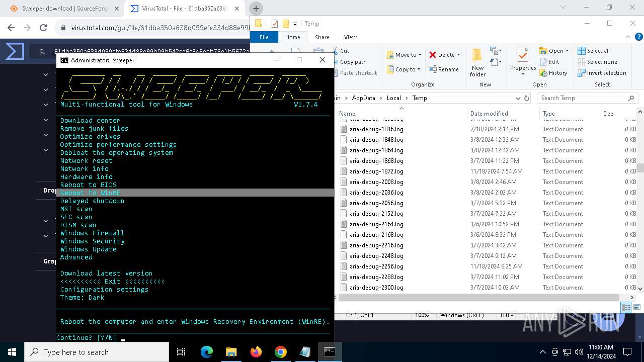The image size is (644, 362).
Task: Click the browser address bar URL
Action: pos(160,28)
